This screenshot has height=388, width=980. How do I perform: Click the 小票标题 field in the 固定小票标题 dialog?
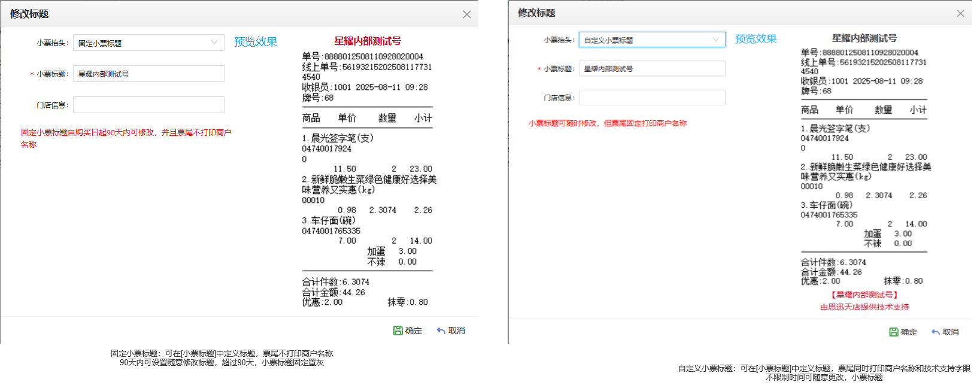click(x=148, y=74)
